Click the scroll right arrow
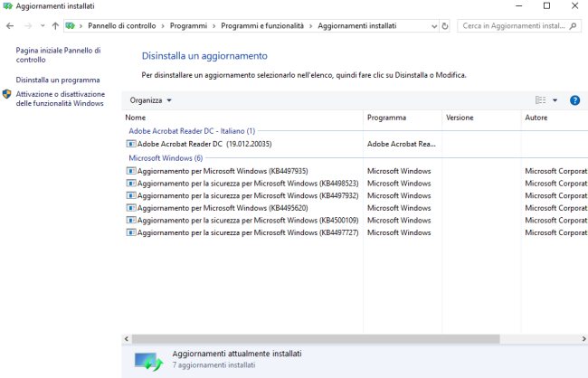The height and width of the screenshot is (378, 588). pyautogui.click(x=583, y=339)
